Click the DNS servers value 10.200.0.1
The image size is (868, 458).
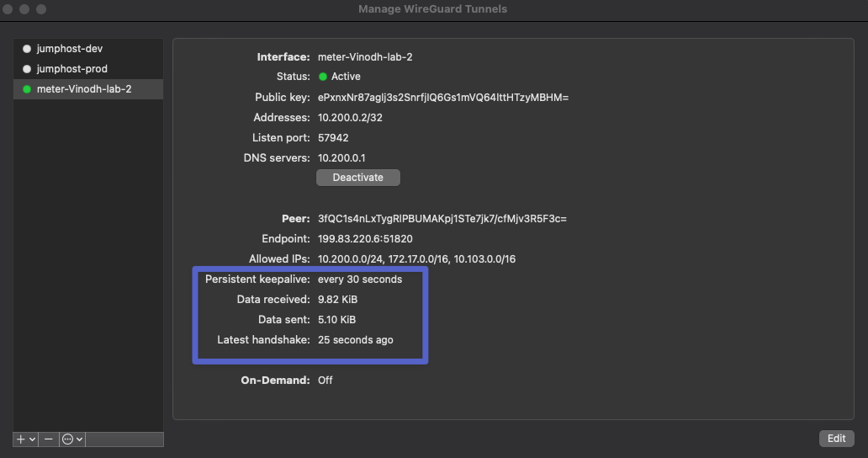341,157
